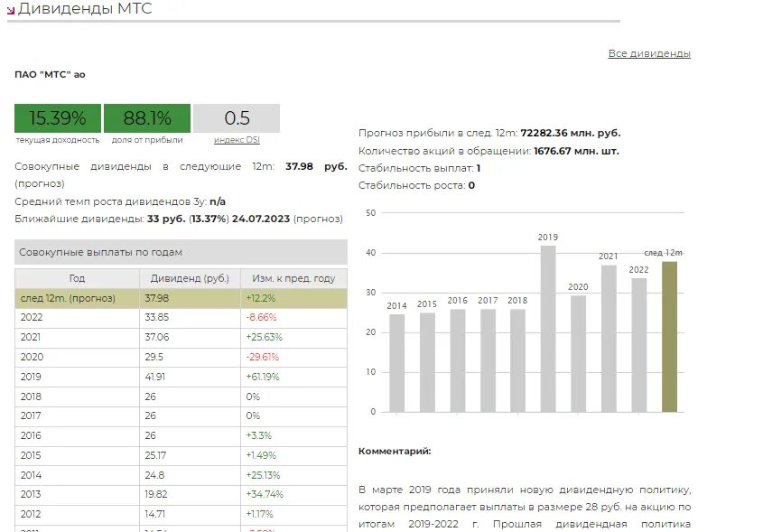Click dividend value 25.17

click(155, 455)
